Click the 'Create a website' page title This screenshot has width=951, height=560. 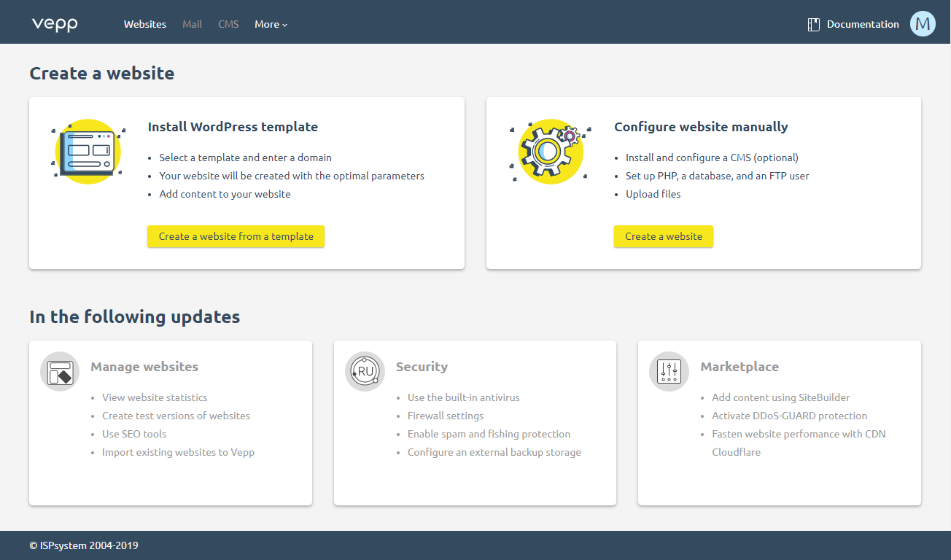(102, 73)
